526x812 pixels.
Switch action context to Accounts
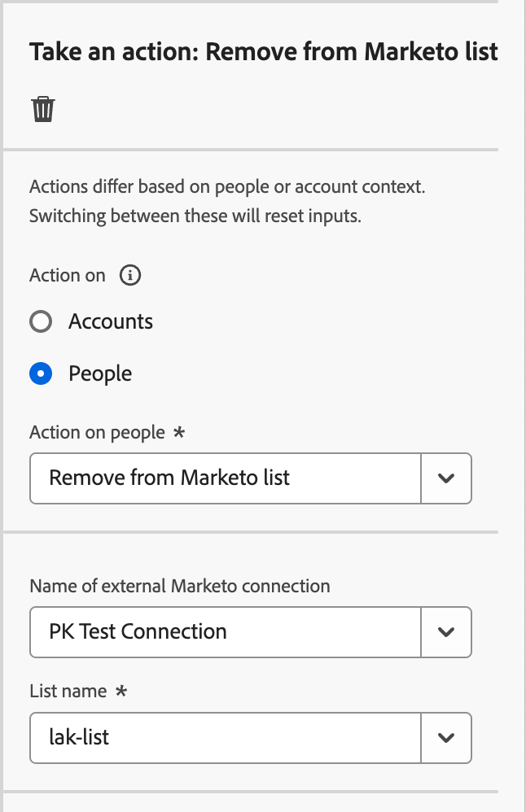pyautogui.click(x=41, y=321)
